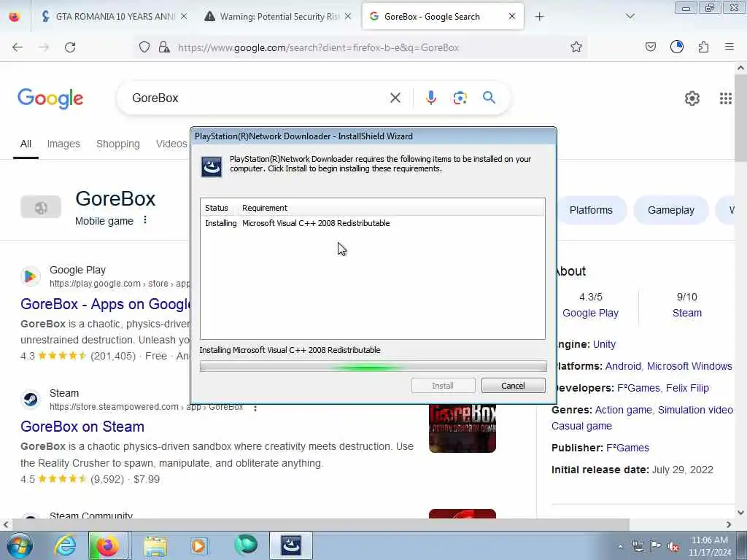
Task: Open GoreBox on Steam result link
Action: pyautogui.click(x=82, y=427)
